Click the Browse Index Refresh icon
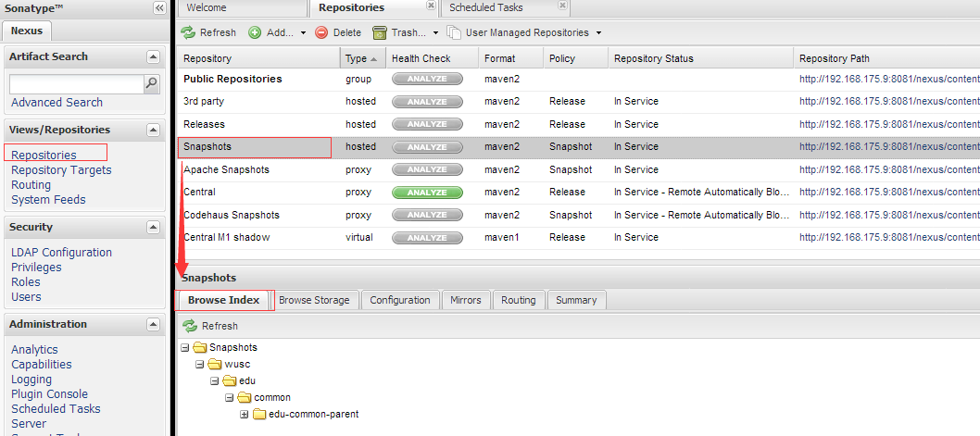 click(190, 326)
